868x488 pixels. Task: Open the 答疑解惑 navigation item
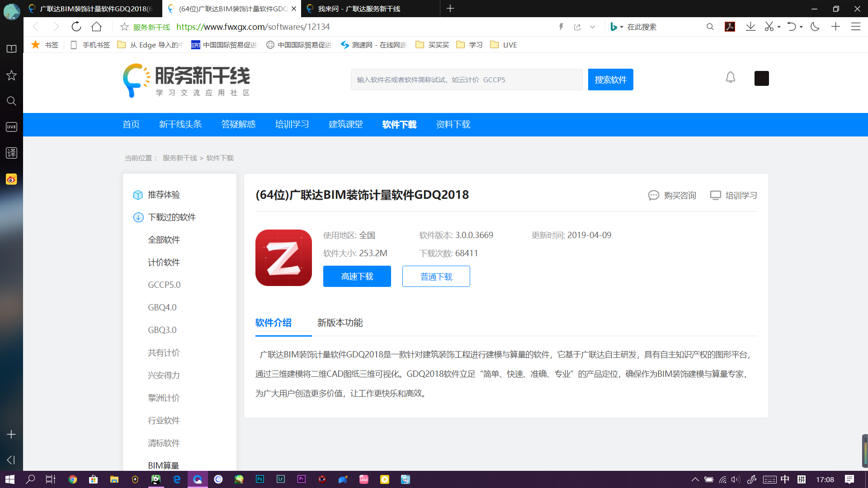click(238, 124)
